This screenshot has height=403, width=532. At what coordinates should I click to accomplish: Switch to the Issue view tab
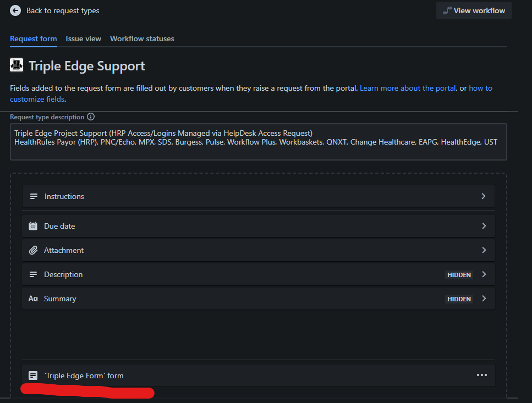click(83, 38)
